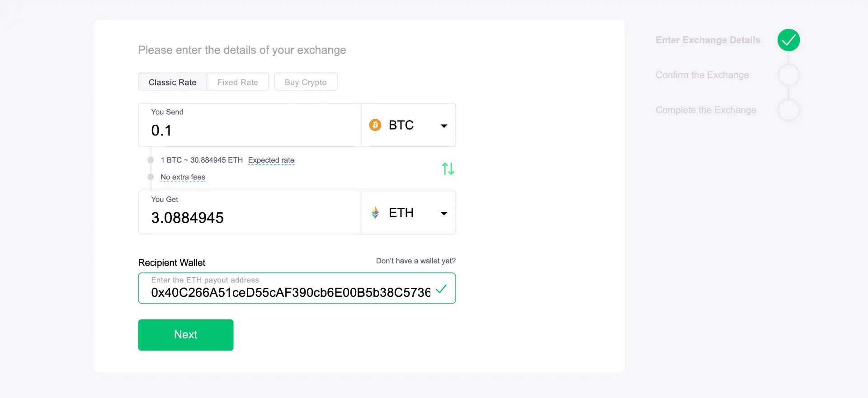
Task: Click the No extra fees link
Action: pos(183,177)
